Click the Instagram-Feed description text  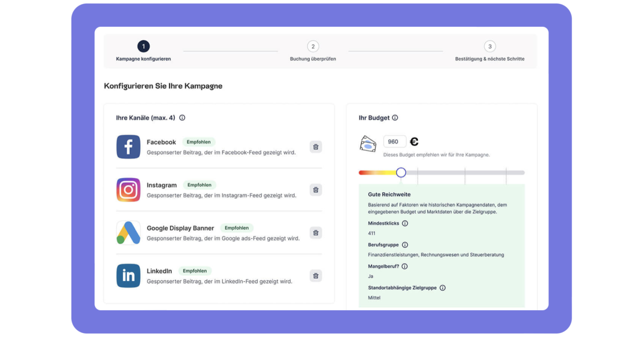tap(222, 195)
